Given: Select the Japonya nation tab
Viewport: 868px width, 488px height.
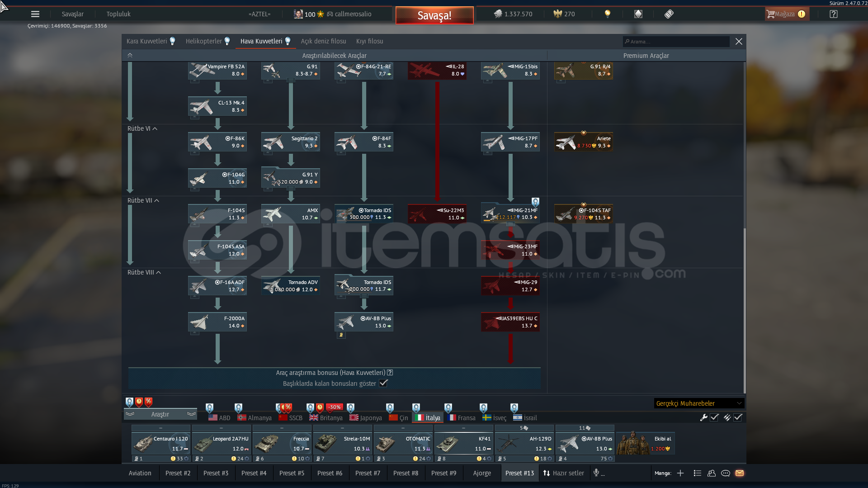Looking at the screenshot, I should tap(365, 418).
